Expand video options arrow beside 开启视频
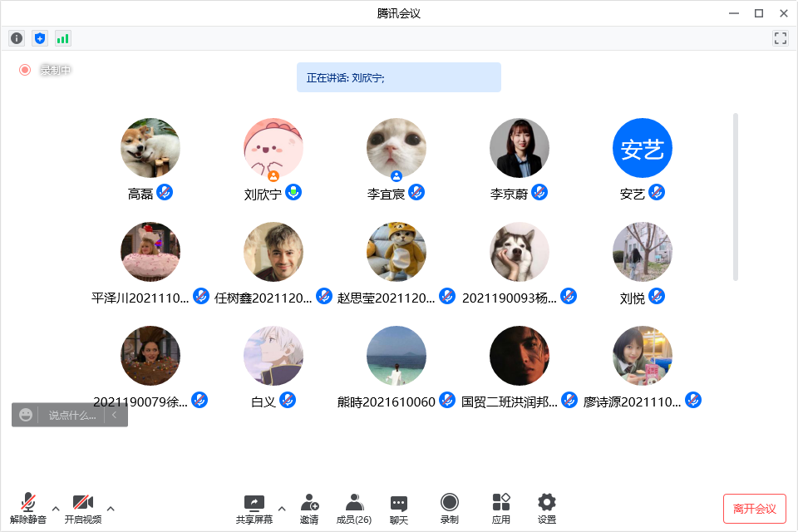798x532 pixels. 111,509
